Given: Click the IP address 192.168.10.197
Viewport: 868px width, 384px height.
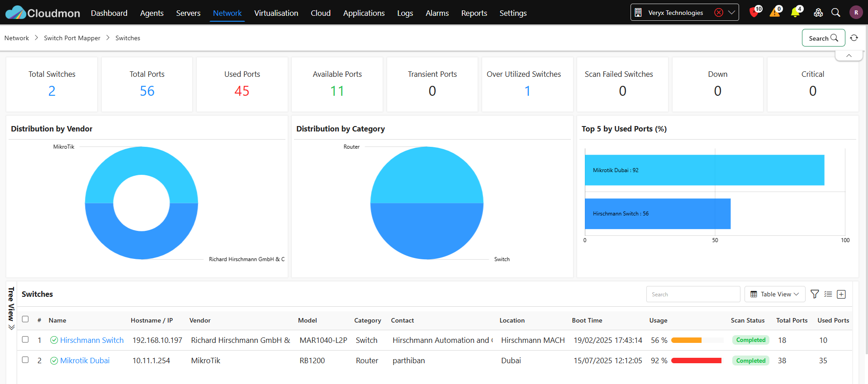Looking at the screenshot, I should pos(157,340).
